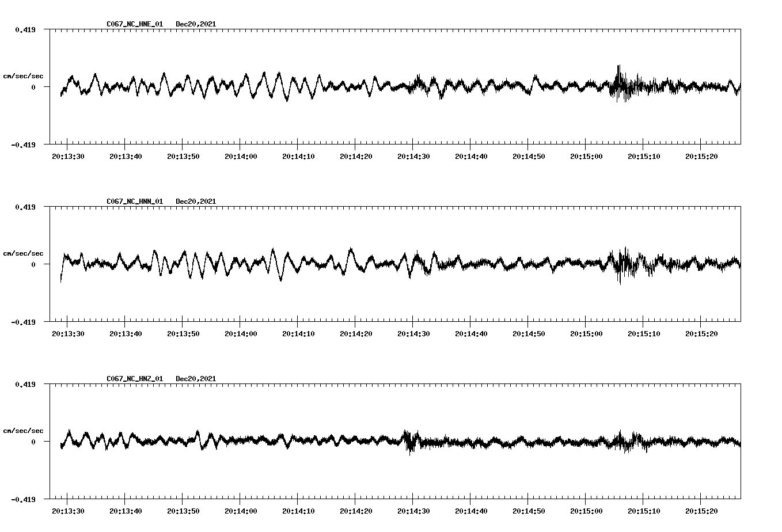
Task: Click the HNE waveform burst near 20:15:06
Action: click(620, 84)
